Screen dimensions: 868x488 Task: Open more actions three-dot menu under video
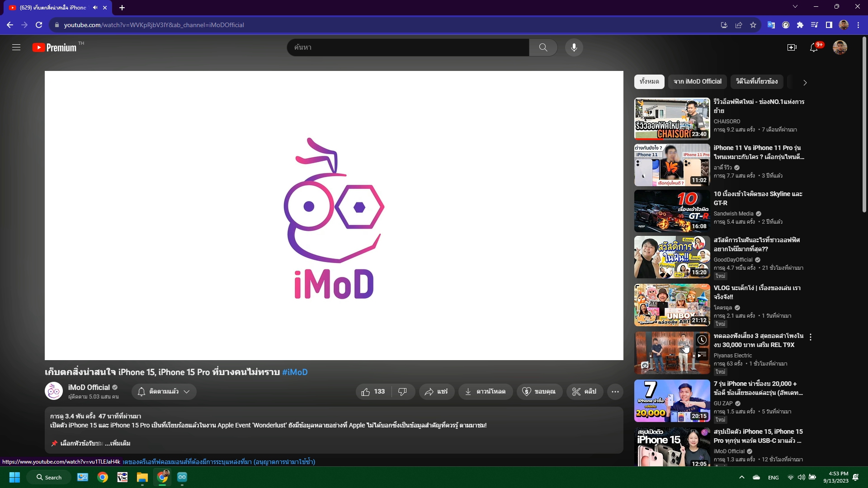click(615, 392)
